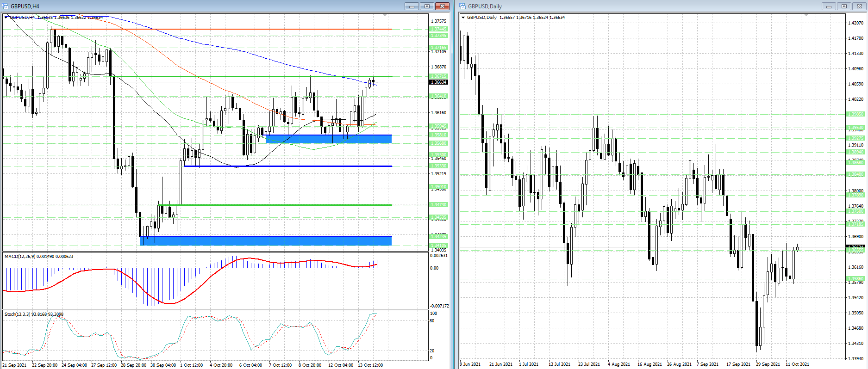Select the lower blue rectangle near 1.34235
This screenshot has height=369, width=868.
point(266,240)
